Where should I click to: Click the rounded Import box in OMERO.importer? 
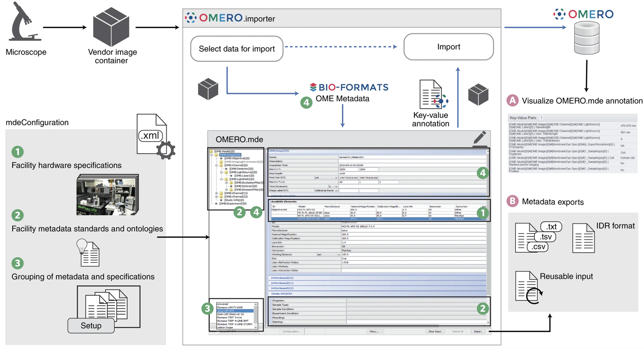pos(448,47)
